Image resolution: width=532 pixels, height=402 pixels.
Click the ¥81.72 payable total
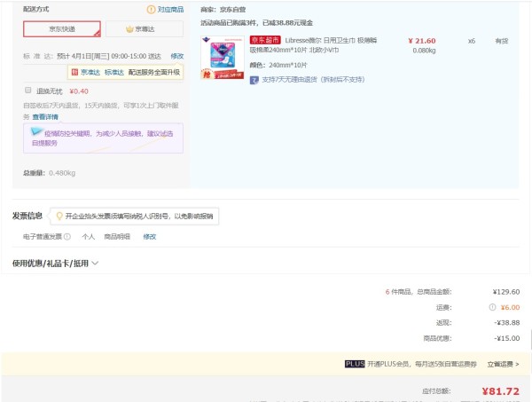500,391
